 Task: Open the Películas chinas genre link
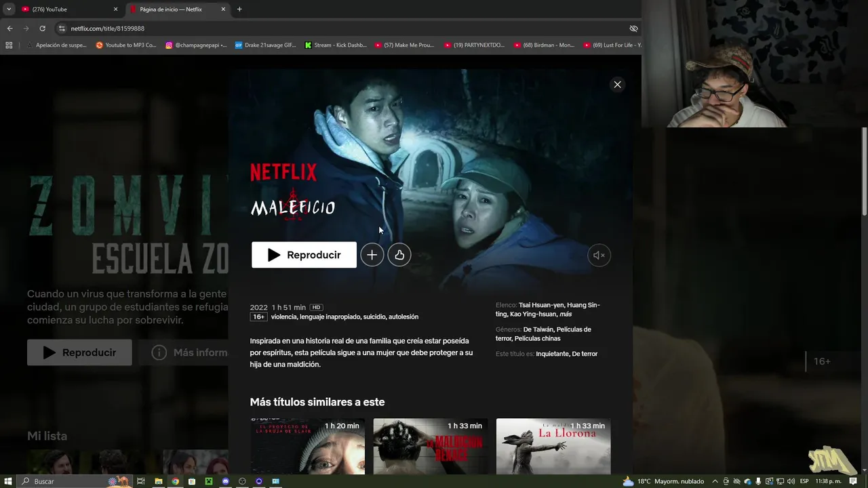(x=537, y=338)
